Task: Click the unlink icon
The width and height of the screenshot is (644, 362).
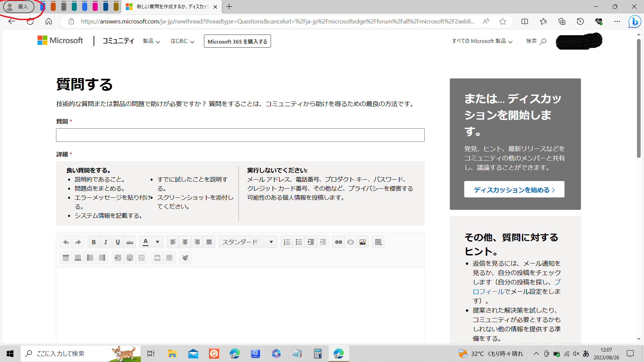Action: [x=350, y=242]
